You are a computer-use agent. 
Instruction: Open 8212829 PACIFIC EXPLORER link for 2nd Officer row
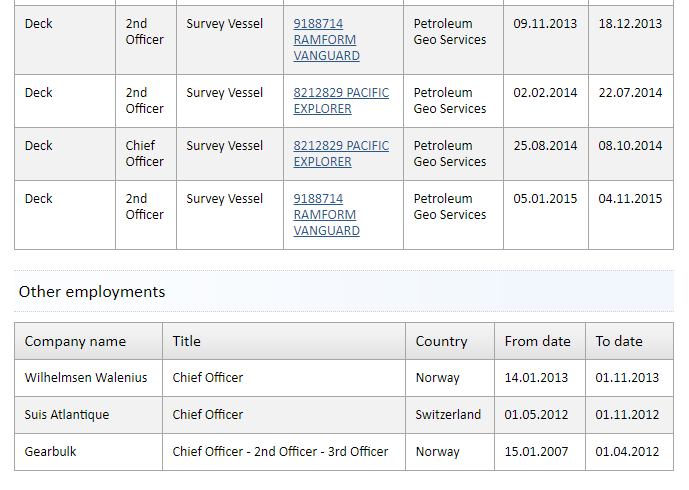(341, 101)
